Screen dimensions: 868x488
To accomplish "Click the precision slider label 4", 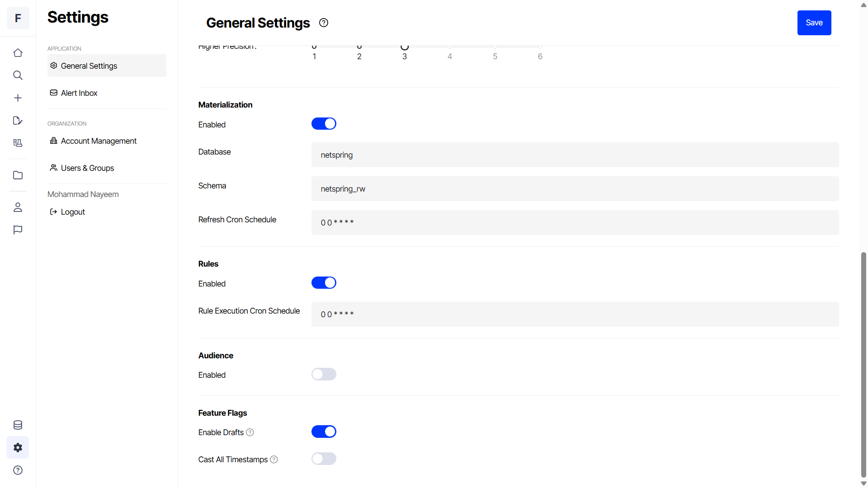I will pyautogui.click(x=450, y=56).
